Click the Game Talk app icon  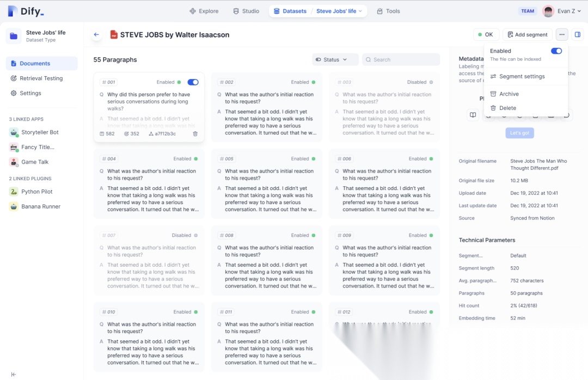pyautogui.click(x=14, y=162)
